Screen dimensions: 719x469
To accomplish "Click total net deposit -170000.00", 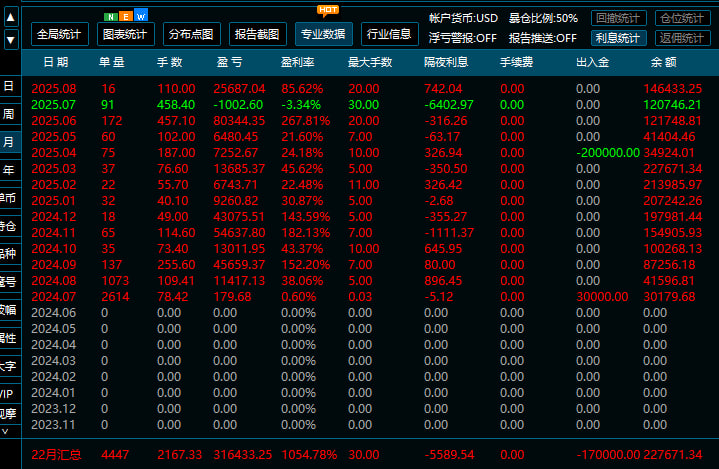I will pyautogui.click(x=608, y=455).
